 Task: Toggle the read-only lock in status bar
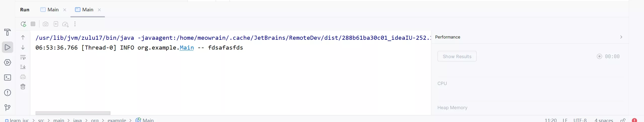[x=623, y=120]
